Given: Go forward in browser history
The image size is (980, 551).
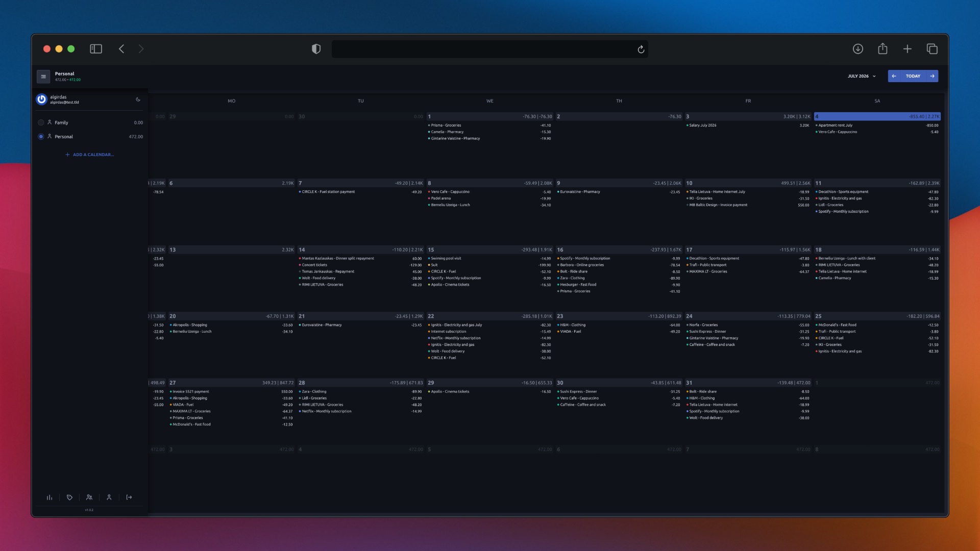Looking at the screenshot, I should click(x=141, y=49).
